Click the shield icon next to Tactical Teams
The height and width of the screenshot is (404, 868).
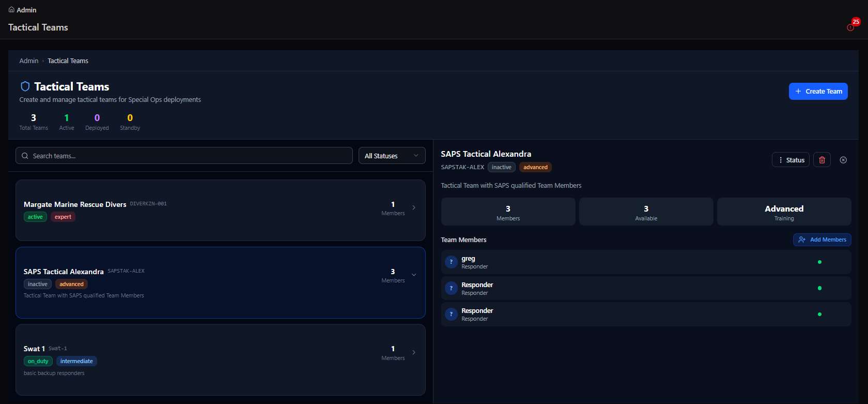[25, 86]
